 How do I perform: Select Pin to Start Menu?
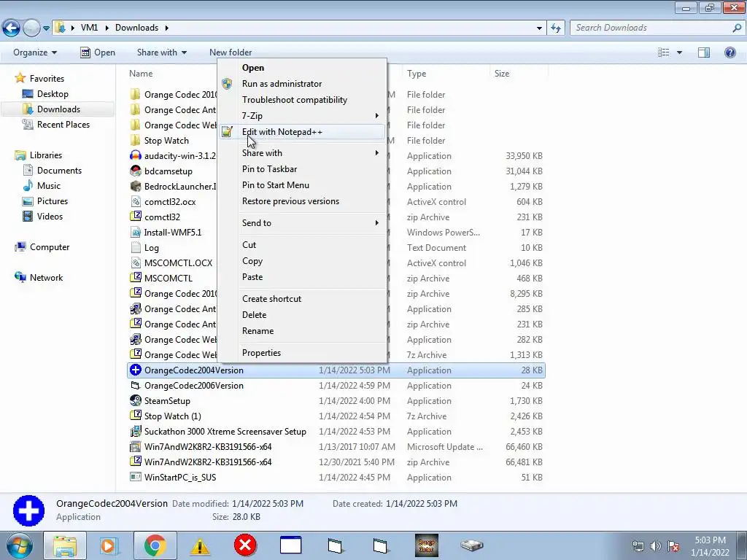[x=303, y=185]
